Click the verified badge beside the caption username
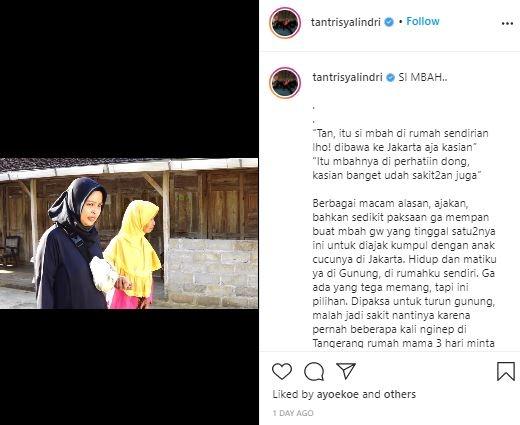Image resolution: width=520 pixels, height=425 pixels. click(390, 78)
